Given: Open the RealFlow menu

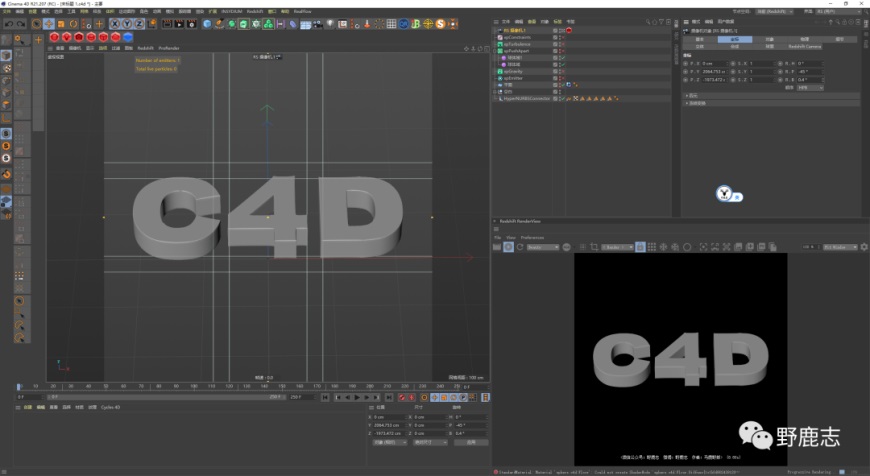Looking at the screenshot, I should (302, 12).
